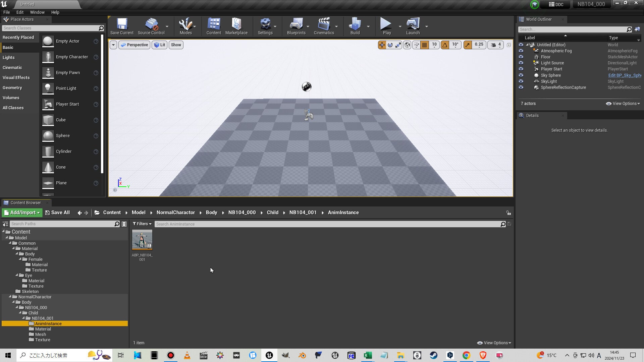The width and height of the screenshot is (644, 362).
Task: Click the Edit BP_Sky_Sphere link
Action: (625, 75)
